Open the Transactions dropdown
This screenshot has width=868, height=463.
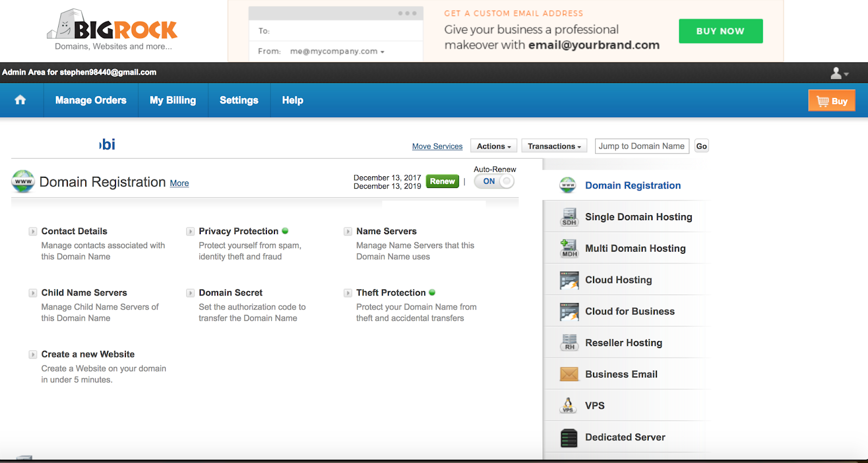tap(554, 146)
